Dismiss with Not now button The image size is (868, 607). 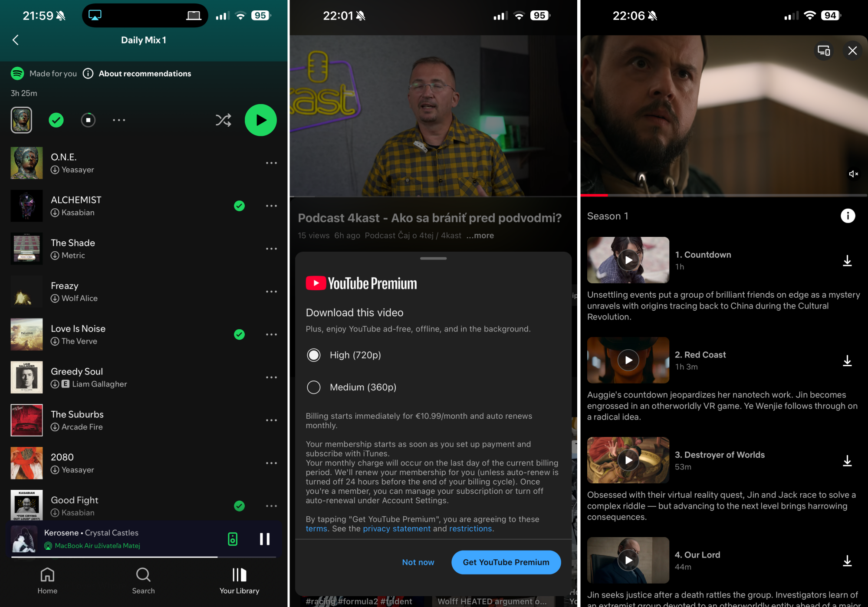coord(418,562)
